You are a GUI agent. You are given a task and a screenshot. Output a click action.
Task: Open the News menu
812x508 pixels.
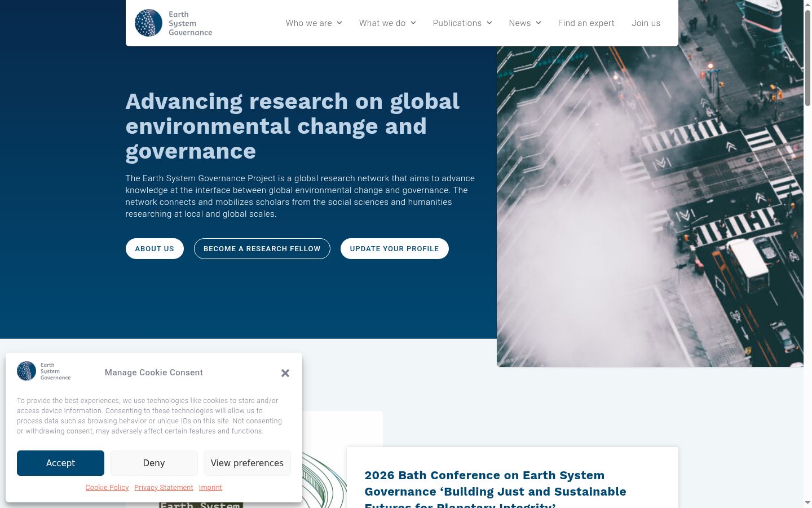[x=520, y=23]
